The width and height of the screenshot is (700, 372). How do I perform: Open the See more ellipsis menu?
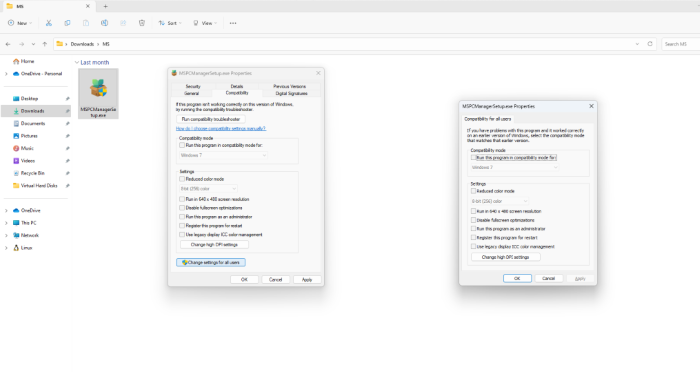coord(233,23)
